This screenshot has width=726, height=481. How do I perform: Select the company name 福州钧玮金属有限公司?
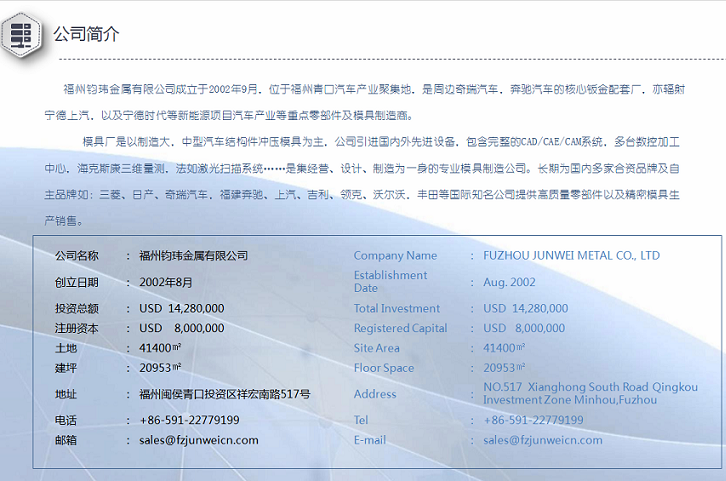tap(194, 256)
